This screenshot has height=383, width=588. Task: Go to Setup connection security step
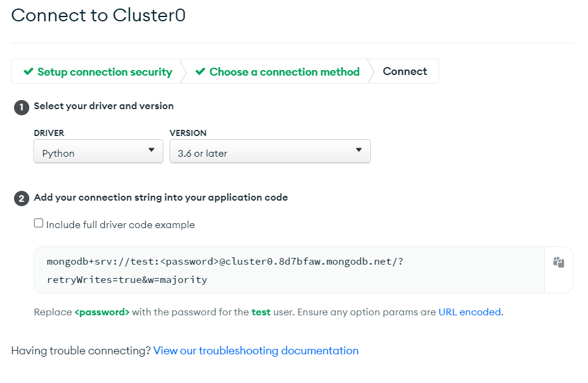98,71
